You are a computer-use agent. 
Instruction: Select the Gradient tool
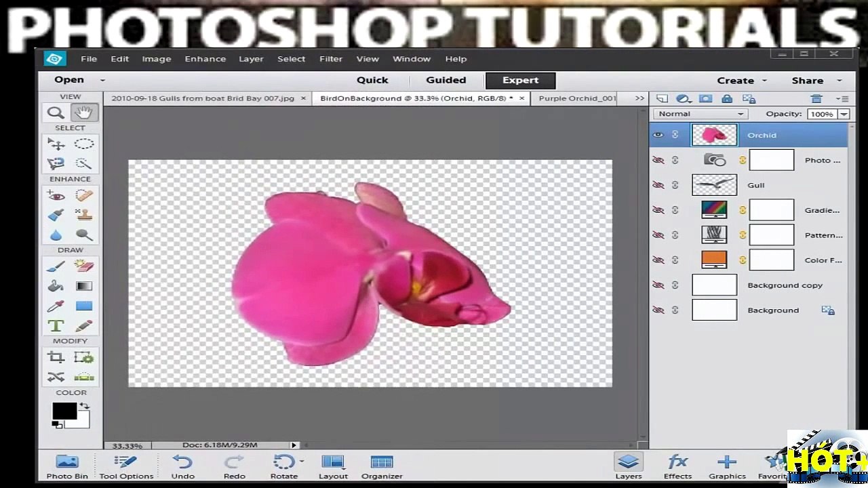click(83, 286)
